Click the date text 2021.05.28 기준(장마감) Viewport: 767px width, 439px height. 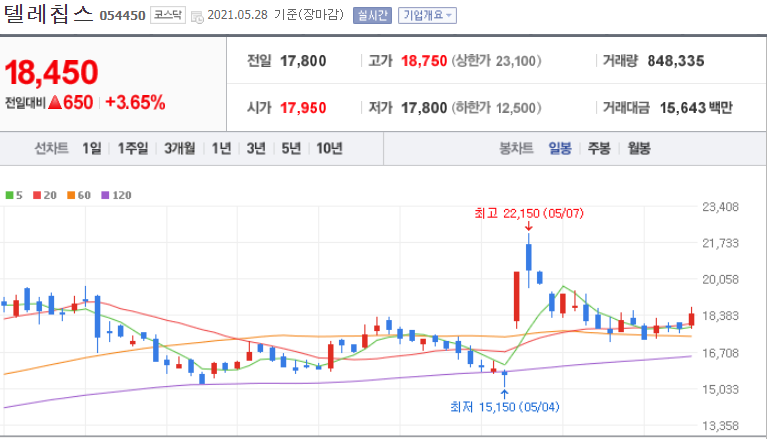pos(275,15)
